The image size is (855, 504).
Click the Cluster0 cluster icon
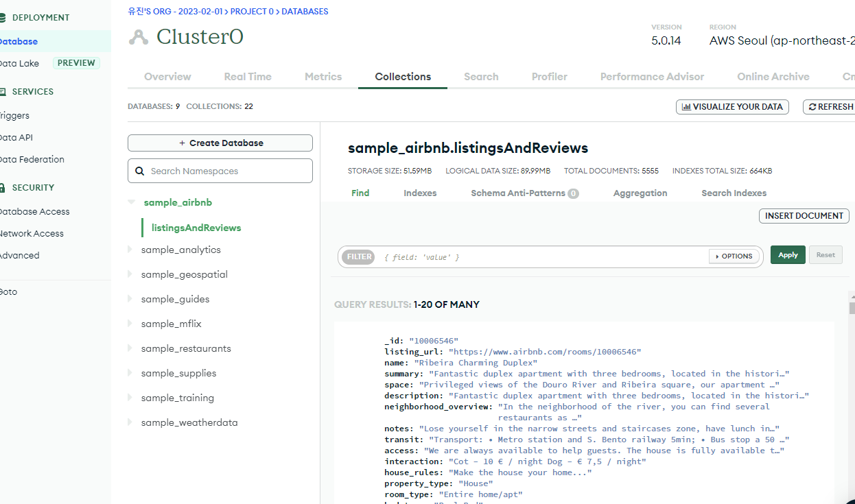pos(138,37)
